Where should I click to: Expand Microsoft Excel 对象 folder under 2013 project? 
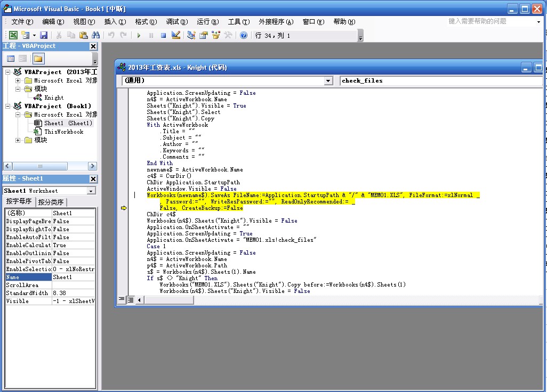pos(18,80)
